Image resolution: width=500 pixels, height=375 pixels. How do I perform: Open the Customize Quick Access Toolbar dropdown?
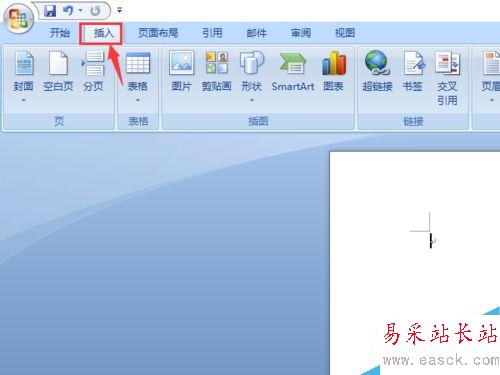119,11
